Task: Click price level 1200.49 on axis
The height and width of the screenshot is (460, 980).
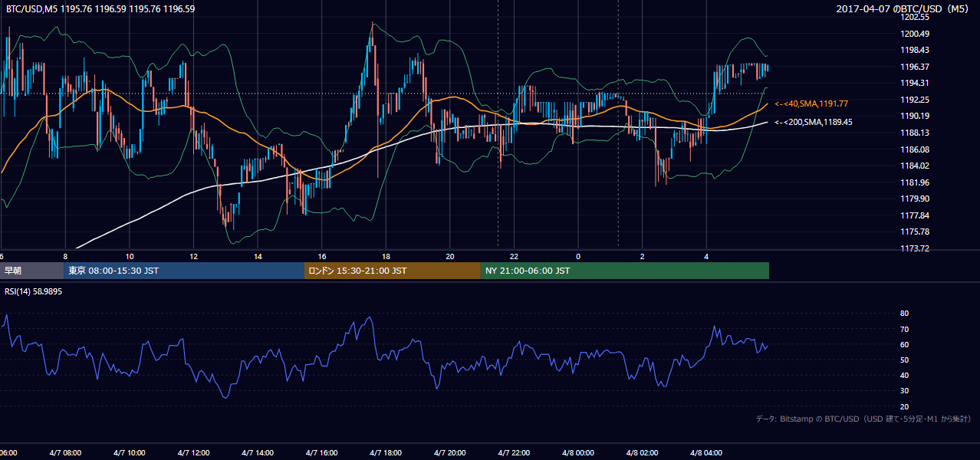Action: click(x=915, y=34)
